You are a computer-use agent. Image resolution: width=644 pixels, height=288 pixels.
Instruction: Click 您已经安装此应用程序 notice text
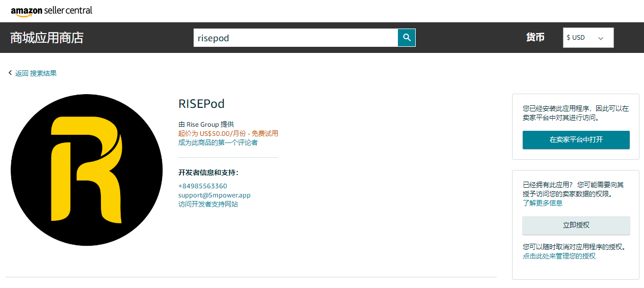(576, 113)
